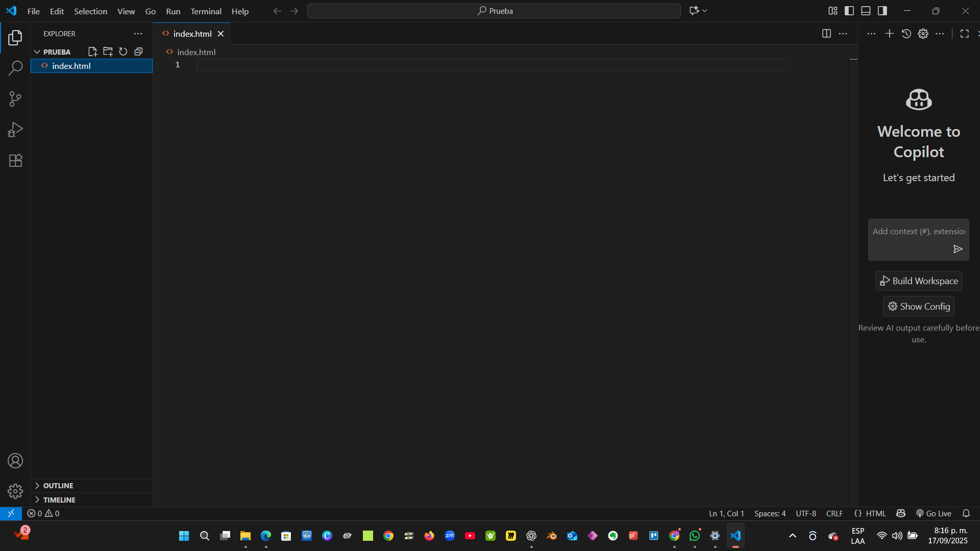Toggle the primary side bar
This screenshot has height=551, width=980.
849,11
